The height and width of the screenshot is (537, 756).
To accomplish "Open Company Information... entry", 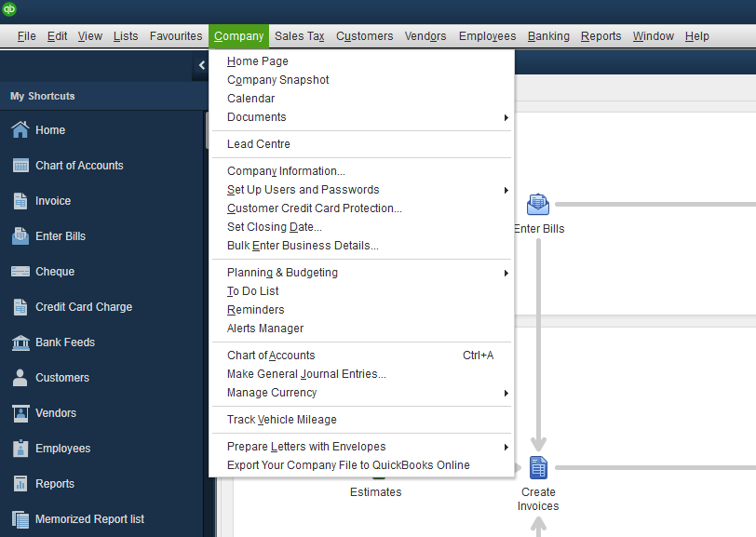I will (361, 171).
